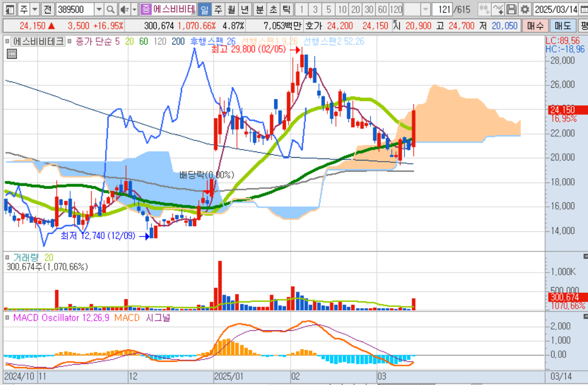Close the MACD panel with its corner button

585,317
